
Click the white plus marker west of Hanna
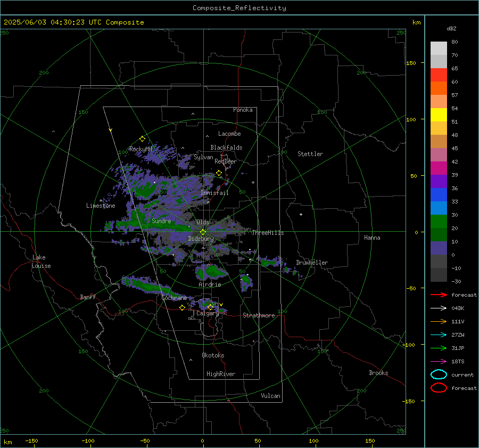tap(301, 214)
